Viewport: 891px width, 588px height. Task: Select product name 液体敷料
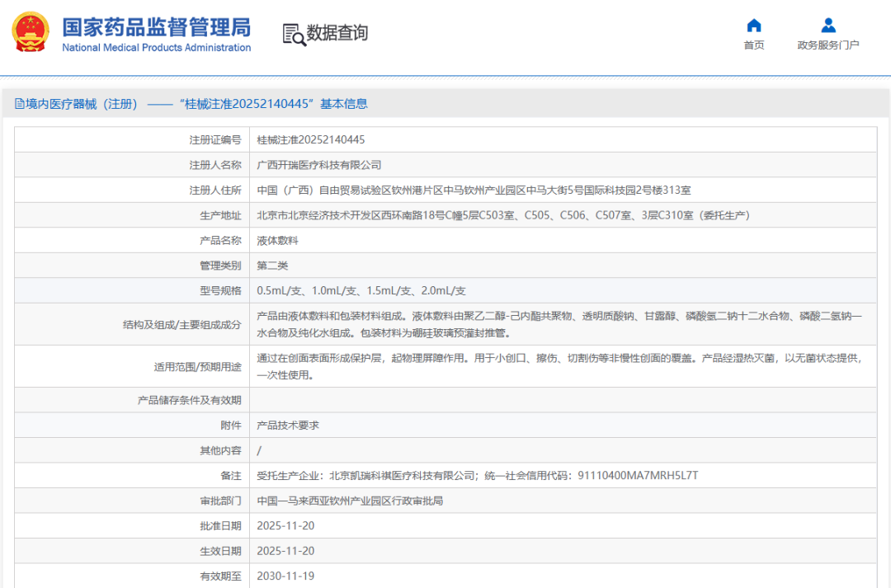(277, 240)
